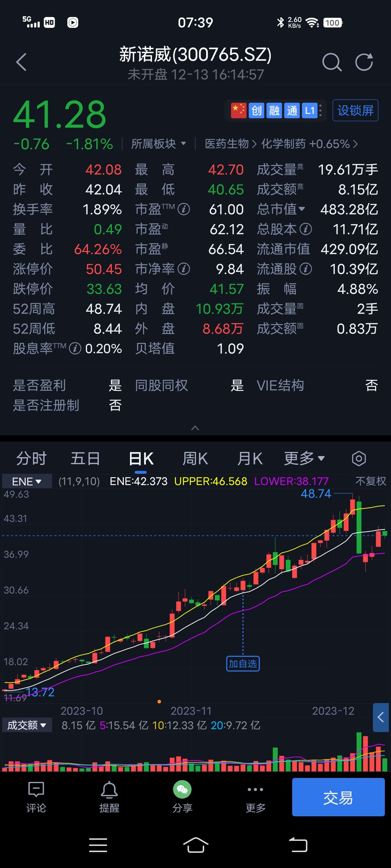
Task: Open chart settings hexagon icon
Action: point(358,459)
